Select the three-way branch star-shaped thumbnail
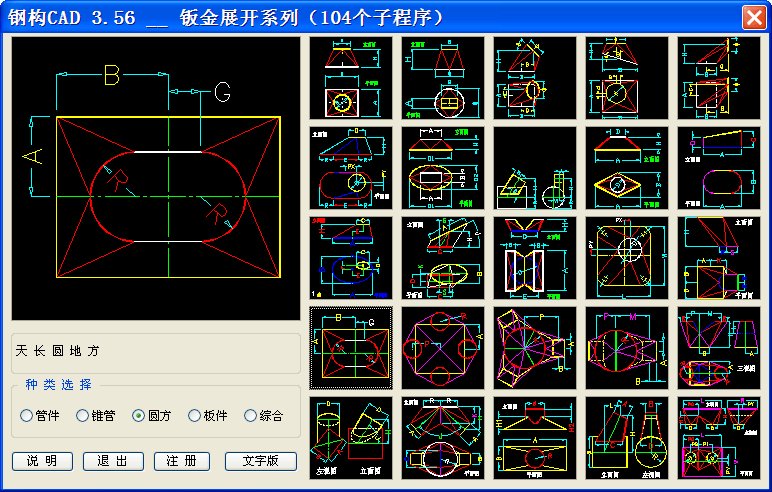This screenshot has height=492, width=772. [534, 347]
